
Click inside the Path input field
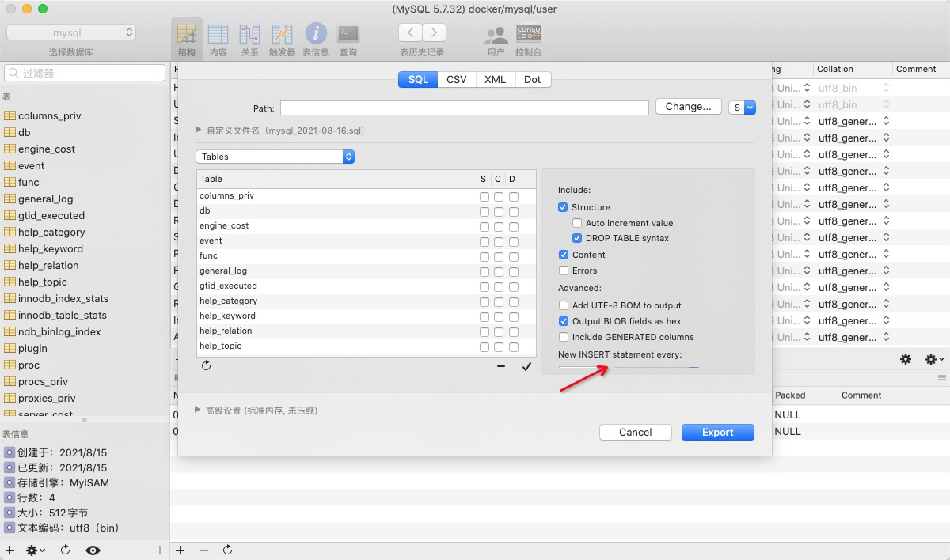463,107
